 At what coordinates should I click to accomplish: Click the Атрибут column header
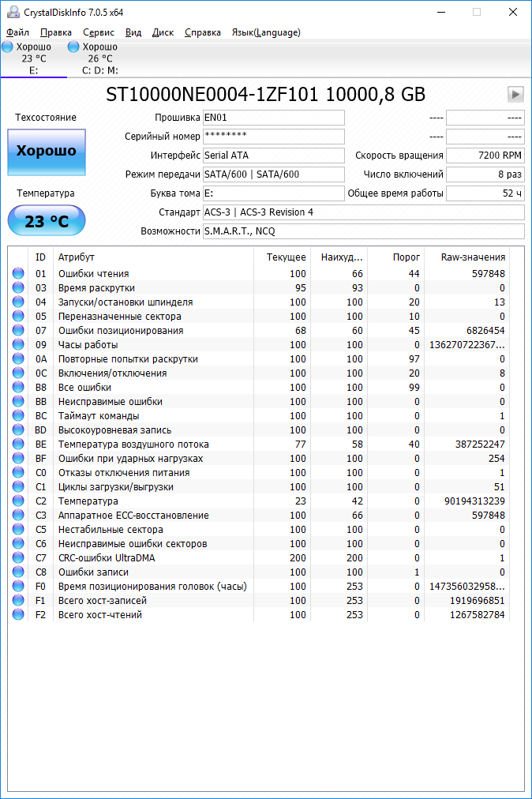coord(77,257)
